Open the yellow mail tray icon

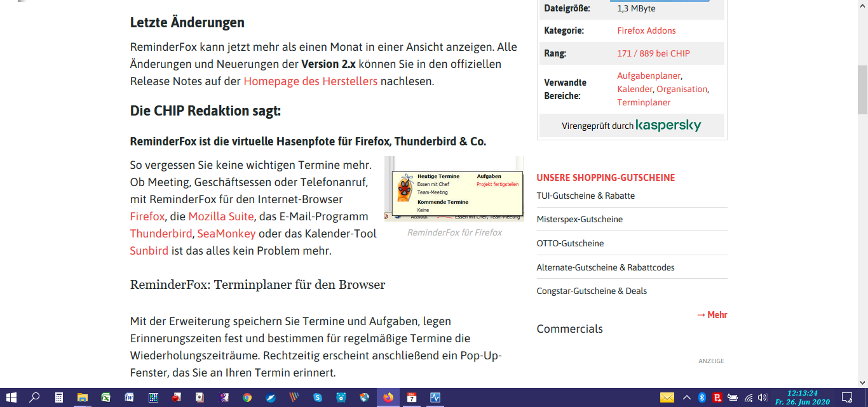click(x=667, y=397)
